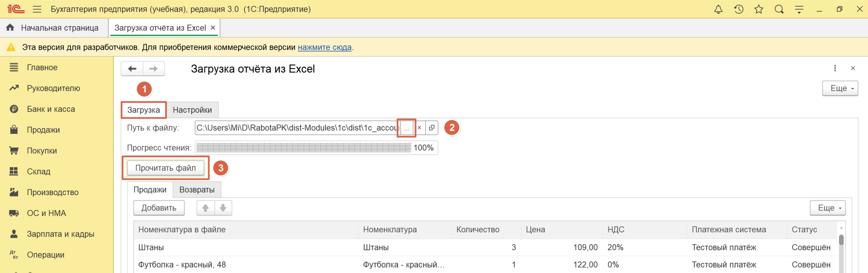Image resolution: width=868 pixels, height=273 pixels.
Task: Follow the нажмите сюда link
Action: 324,47
